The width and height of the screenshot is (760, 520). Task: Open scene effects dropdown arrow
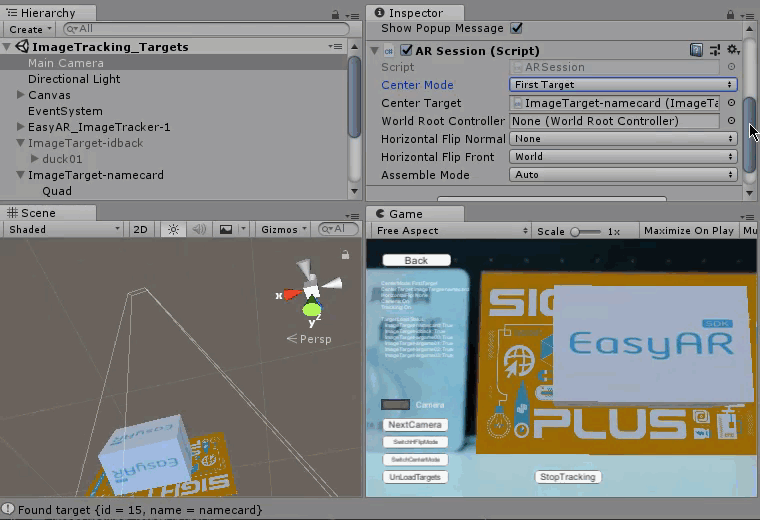(243, 229)
